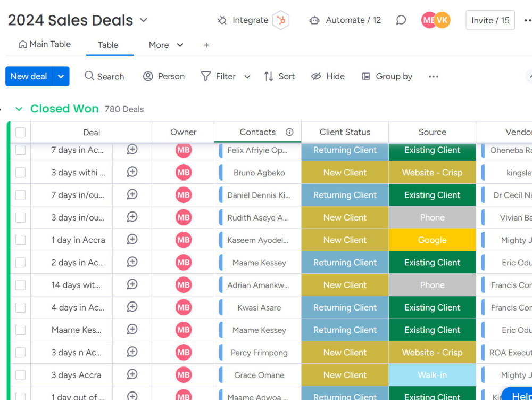This screenshot has height=400, width=532.
Task: Click the Closed Won group title
Action: pos(64,109)
